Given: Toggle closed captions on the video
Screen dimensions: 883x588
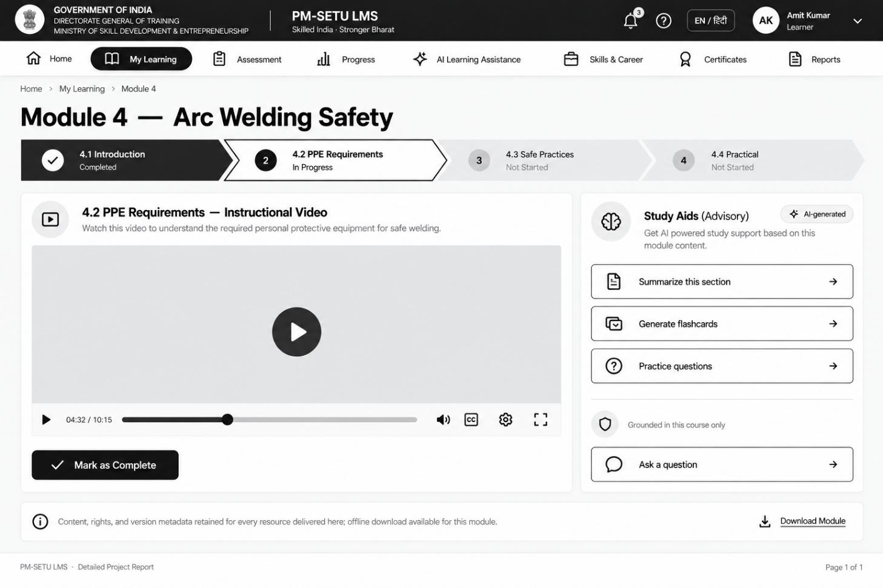Looking at the screenshot, I should 471,420.
